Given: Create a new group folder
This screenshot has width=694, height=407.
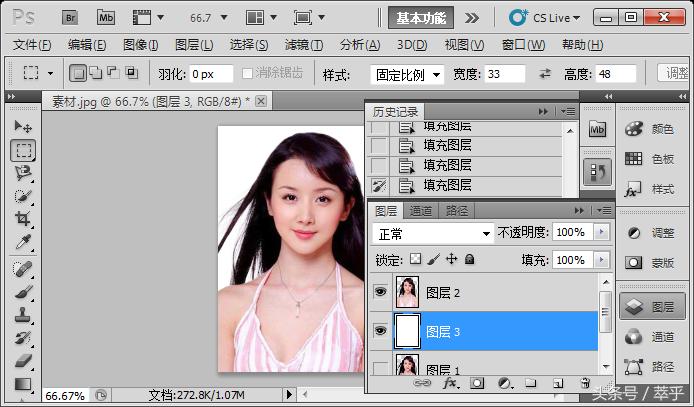Looking at the screenshot, I should coord(531,383).
